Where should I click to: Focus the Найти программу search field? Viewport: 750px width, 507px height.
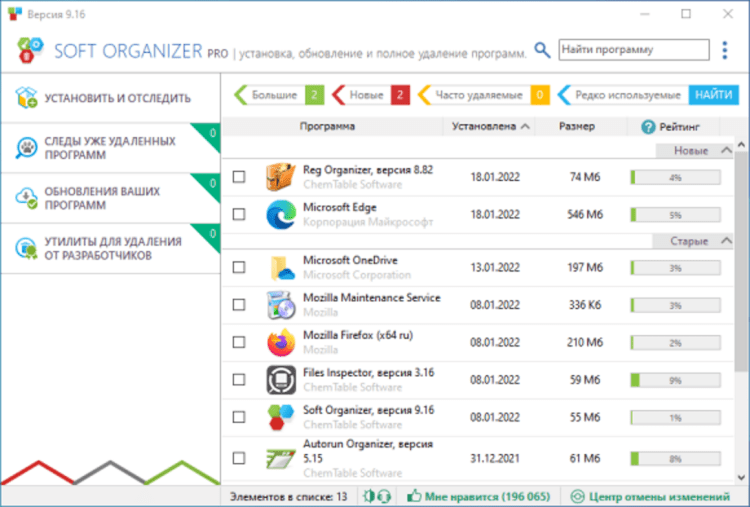634,50
